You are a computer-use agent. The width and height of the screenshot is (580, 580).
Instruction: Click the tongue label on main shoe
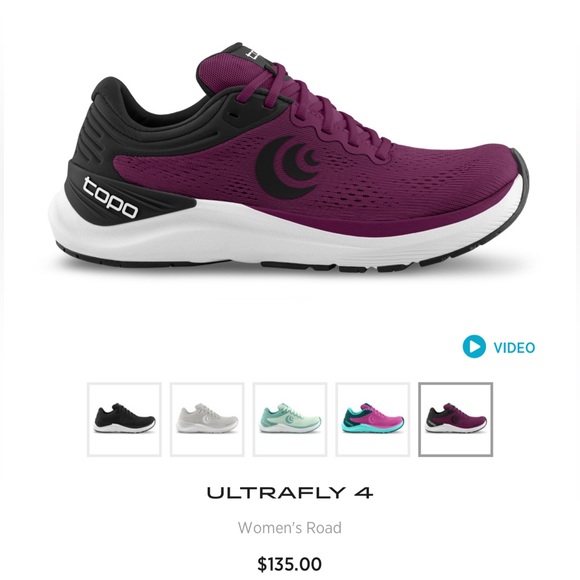point(253,55)
